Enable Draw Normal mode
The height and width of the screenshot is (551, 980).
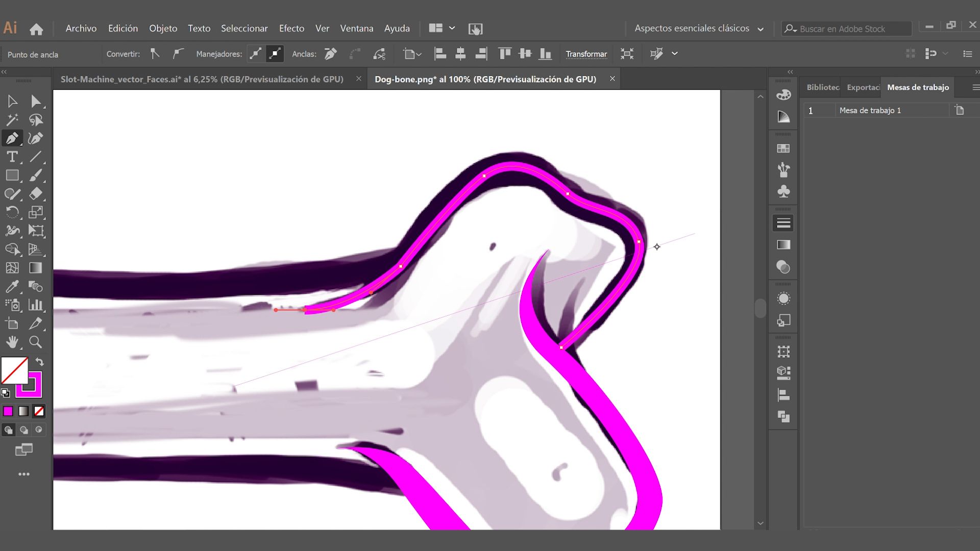[8, 430]
